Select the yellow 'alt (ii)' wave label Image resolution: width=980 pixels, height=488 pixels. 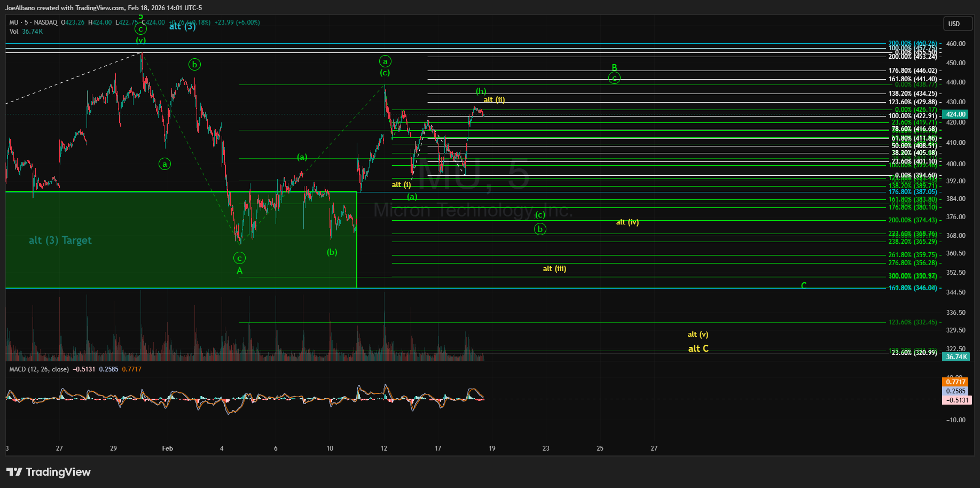point(494,100)
